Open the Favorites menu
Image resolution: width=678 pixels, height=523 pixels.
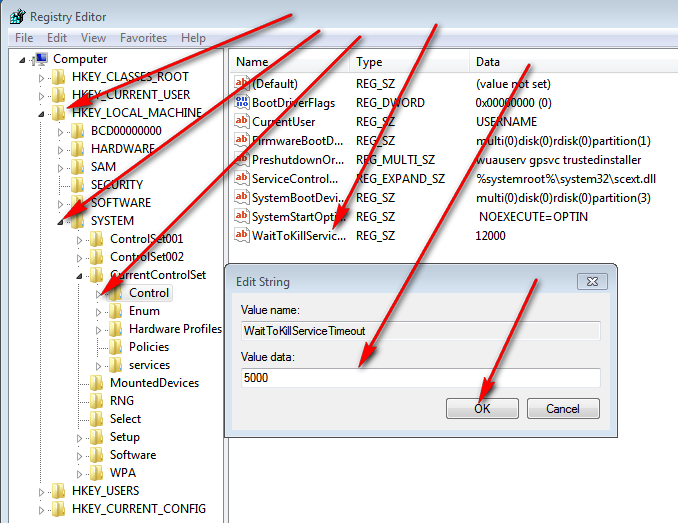144,38
